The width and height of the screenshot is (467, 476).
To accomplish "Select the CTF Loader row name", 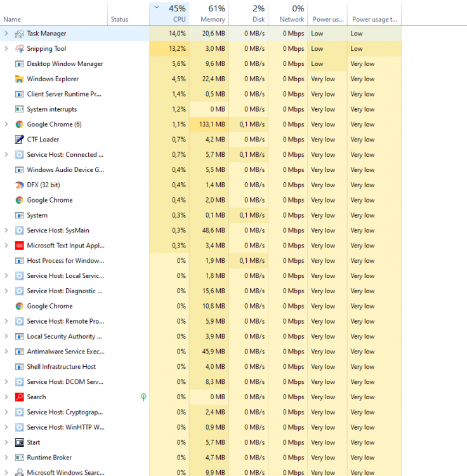I will click(43, 140).
